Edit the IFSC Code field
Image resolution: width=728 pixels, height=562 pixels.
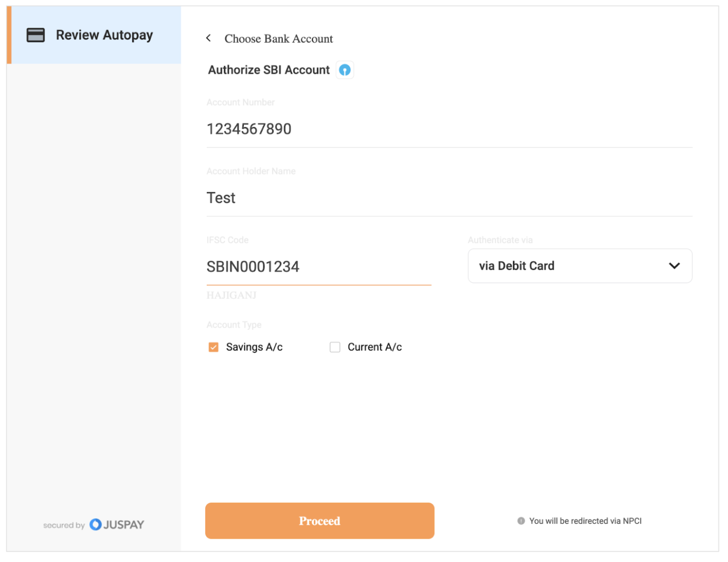pos(318,267)
